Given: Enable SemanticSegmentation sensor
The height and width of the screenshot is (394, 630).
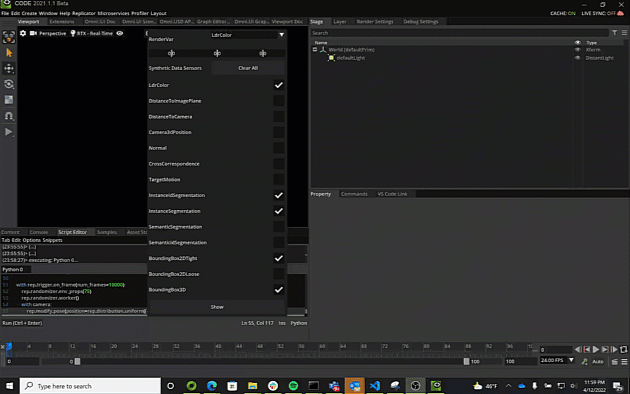Looking at the screenshot, I should coord(278,227).
